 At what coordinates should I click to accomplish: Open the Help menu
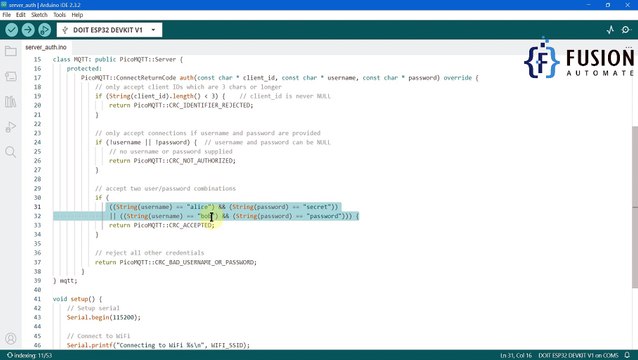(77, 15)
